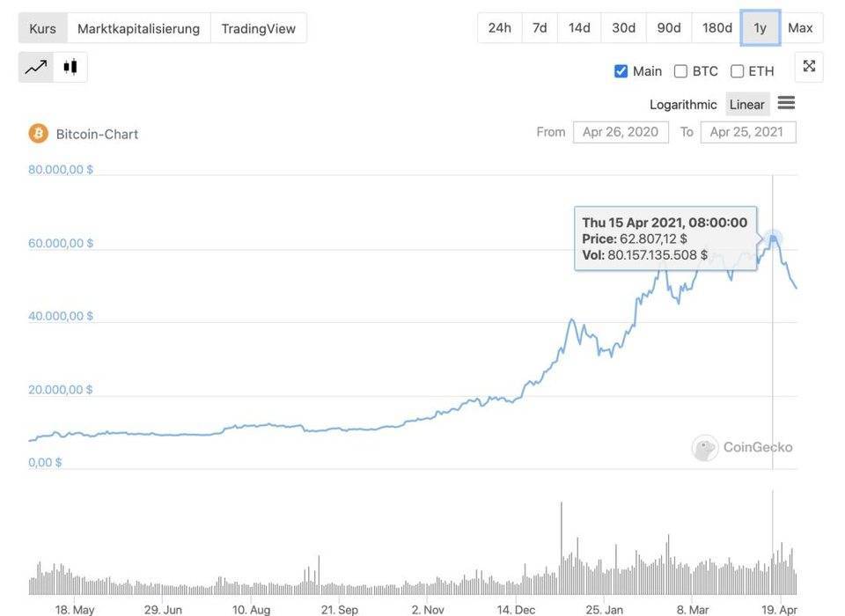Switch to the candlestick chart icon
This screenshot has width=845, height=616.
click(x=70, y=67)
